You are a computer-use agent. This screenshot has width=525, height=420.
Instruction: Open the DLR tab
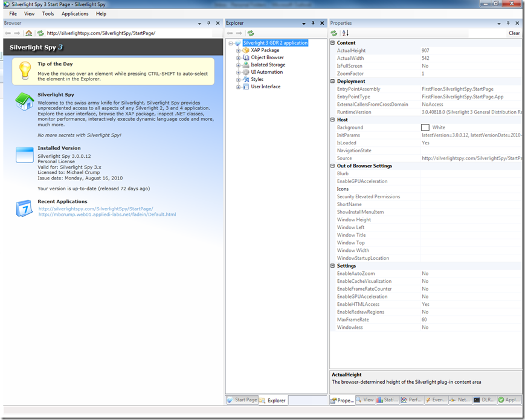pos(484,400)
